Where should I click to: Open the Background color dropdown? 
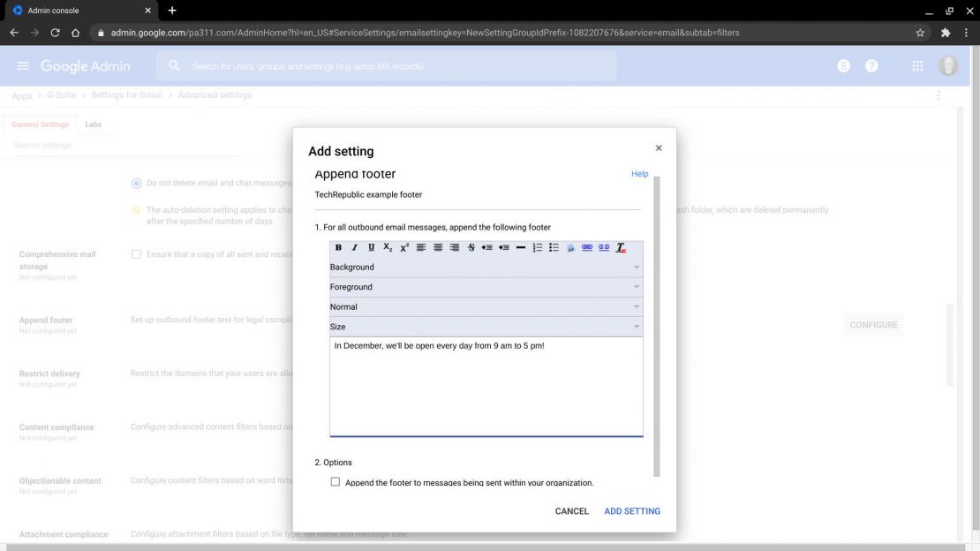(486, 267)
